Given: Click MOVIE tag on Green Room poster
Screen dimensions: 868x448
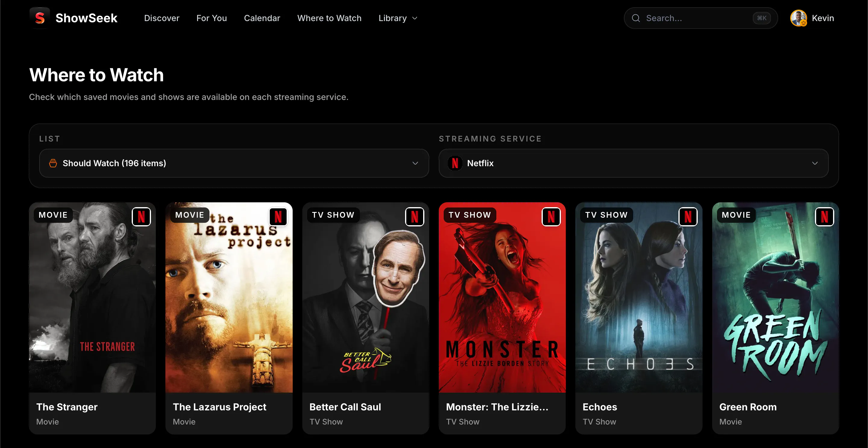Looking at the screenshot, I should (x=736, y=215).
